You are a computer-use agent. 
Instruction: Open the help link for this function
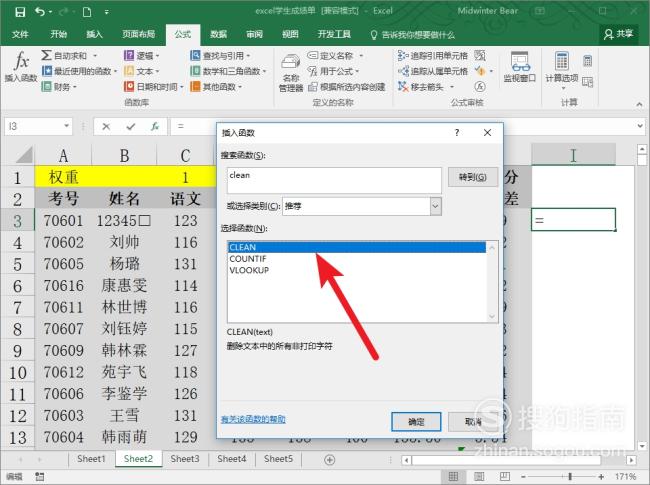tap(253, 420)
